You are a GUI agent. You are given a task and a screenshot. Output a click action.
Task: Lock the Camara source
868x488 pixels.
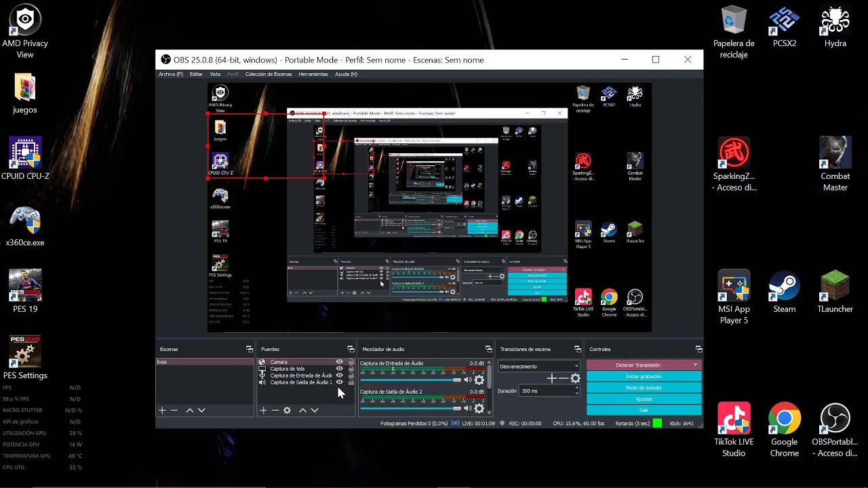click(x=351, y=362)
